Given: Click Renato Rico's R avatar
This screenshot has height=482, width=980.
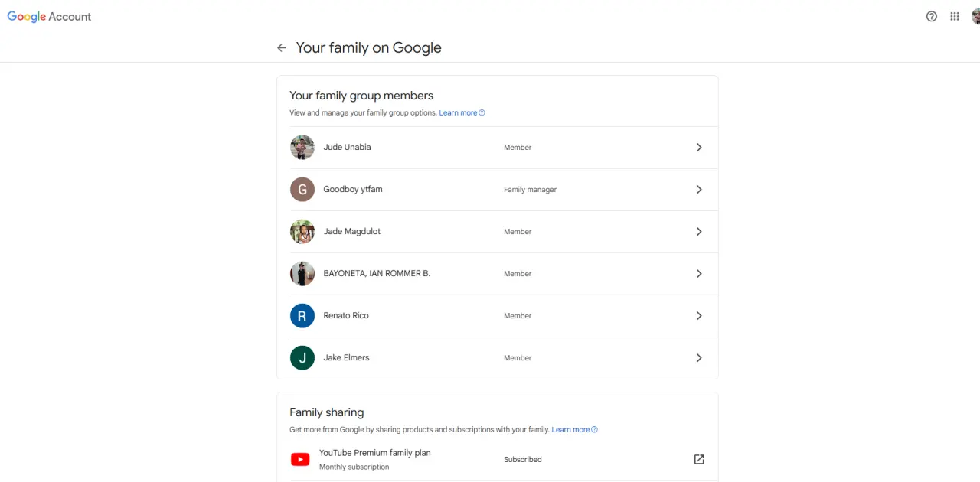Looking at the screenshot, I should (302, 316).
